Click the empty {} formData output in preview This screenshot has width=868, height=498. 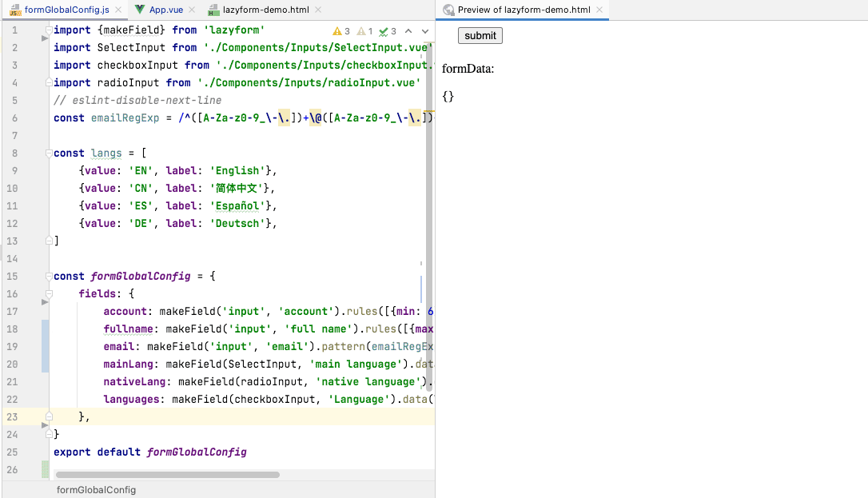tap(448, 96)
